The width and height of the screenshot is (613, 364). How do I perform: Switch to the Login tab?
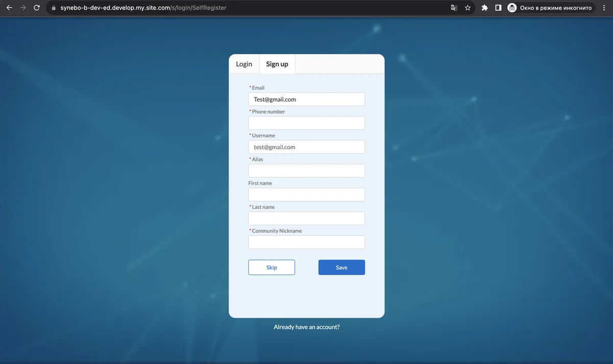tap(244, 64)
